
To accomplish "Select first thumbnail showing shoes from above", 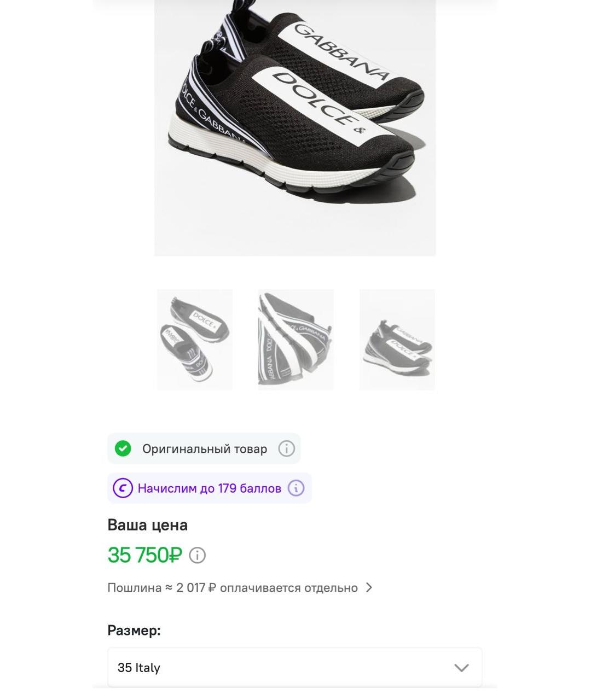I will (x=195, y=340).
